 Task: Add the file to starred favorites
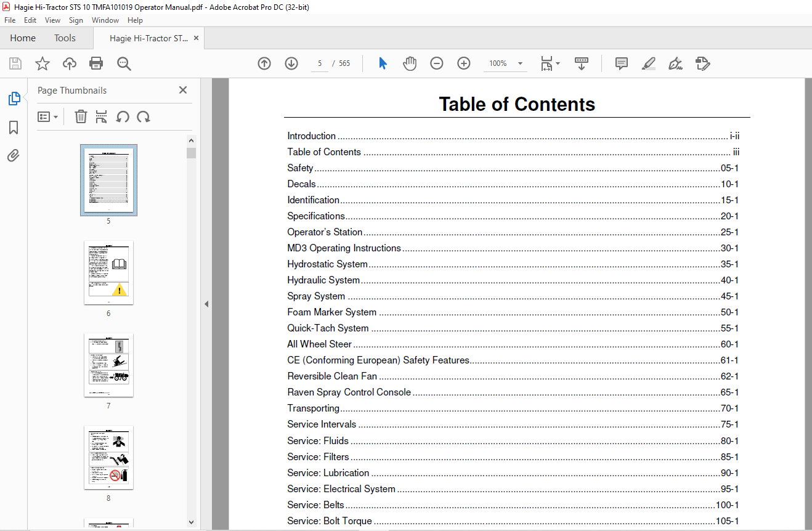(43, 63)
